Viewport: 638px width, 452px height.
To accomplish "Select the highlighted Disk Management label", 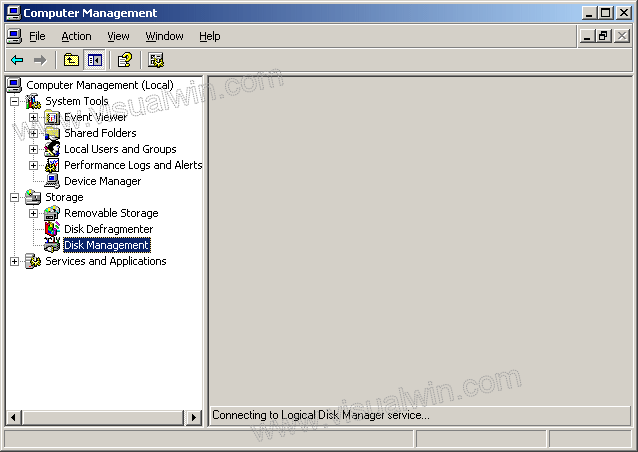I will (107, 245).
